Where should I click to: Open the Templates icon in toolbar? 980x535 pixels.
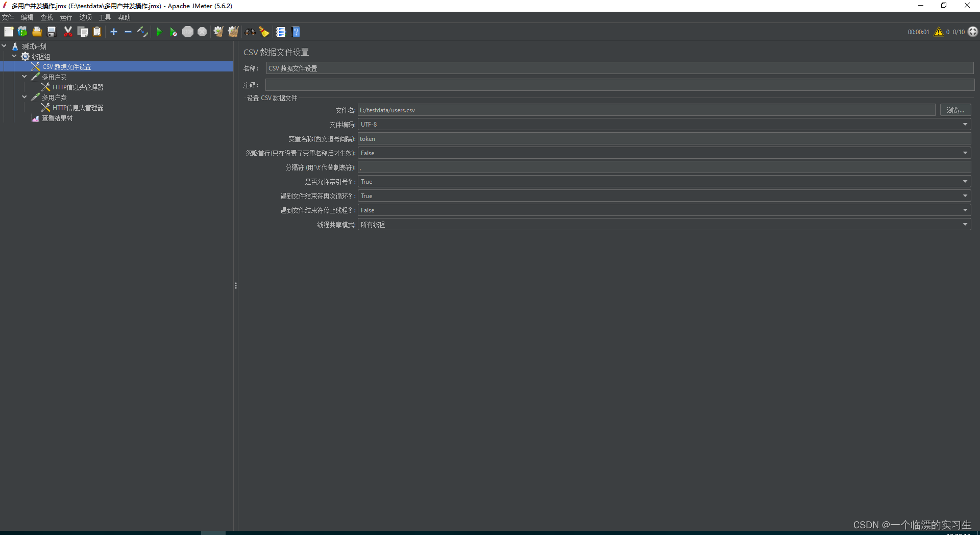coord(22,32)
